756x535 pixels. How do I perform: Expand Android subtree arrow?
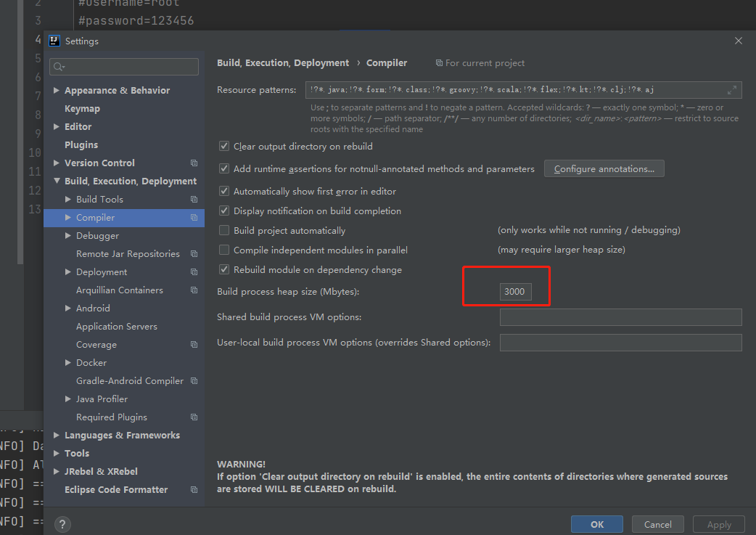[x=68, y=309]
